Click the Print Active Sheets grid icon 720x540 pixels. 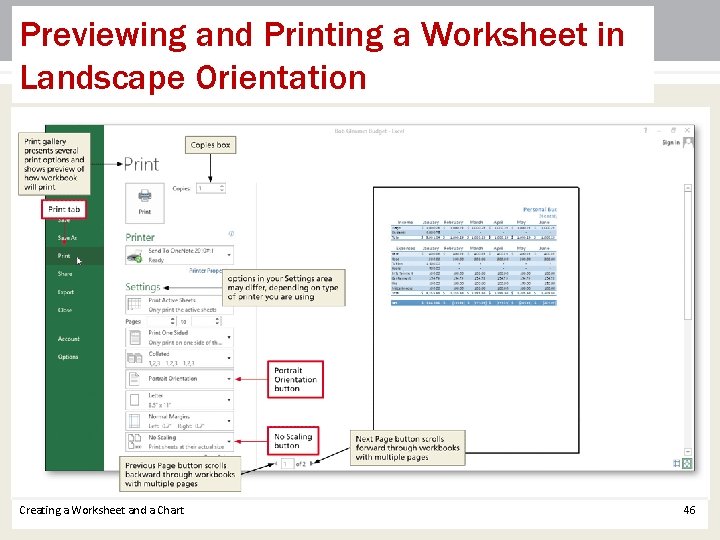[x=134, y=304]
